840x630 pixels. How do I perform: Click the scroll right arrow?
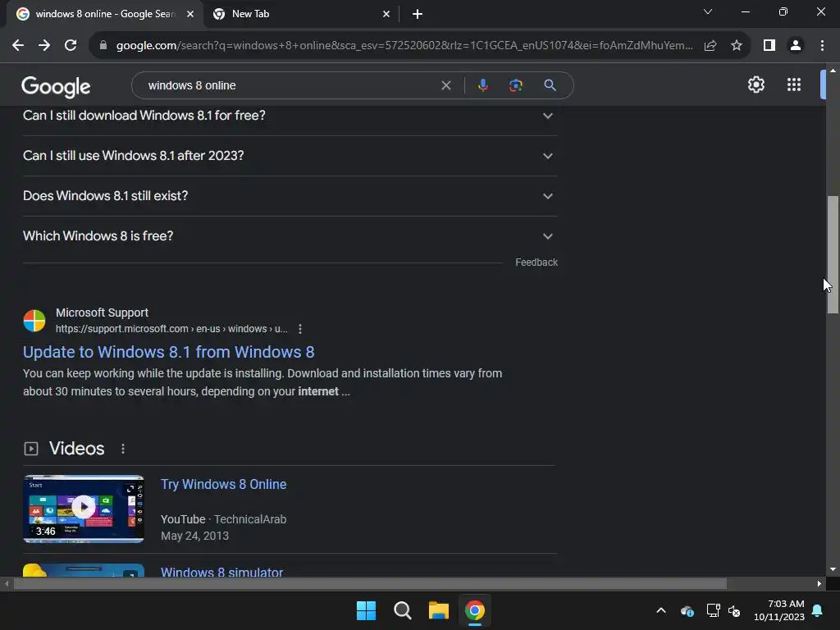[819, 583]
